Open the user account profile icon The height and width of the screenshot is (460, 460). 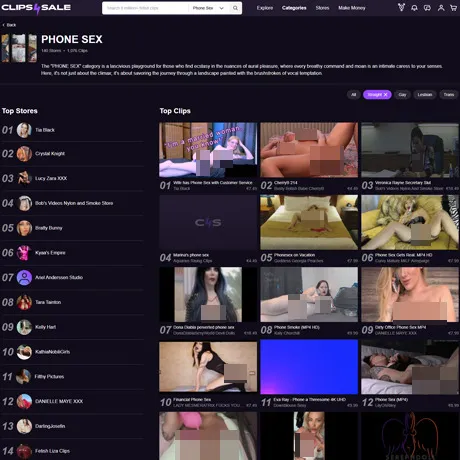point(441,8)
